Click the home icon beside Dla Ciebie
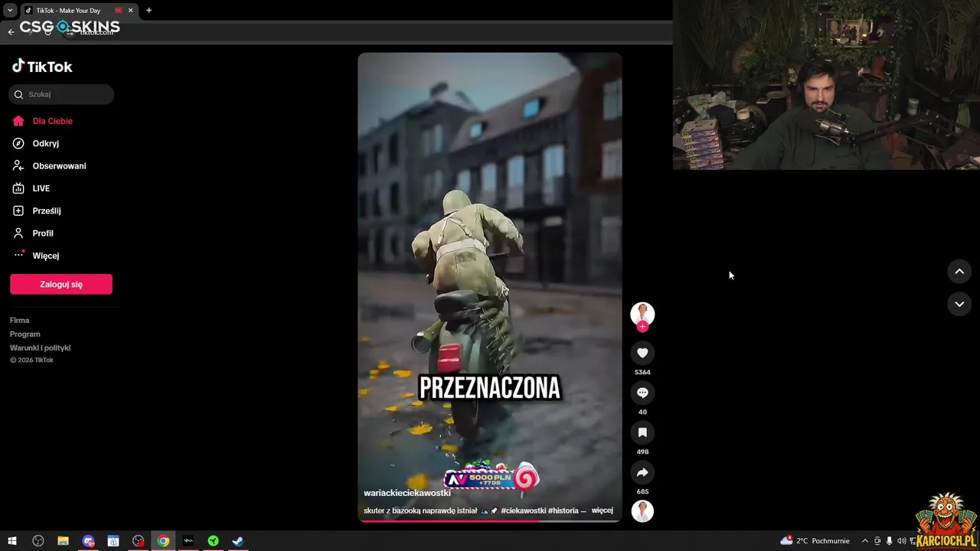 pyautogui.click(x=18, y=121)
